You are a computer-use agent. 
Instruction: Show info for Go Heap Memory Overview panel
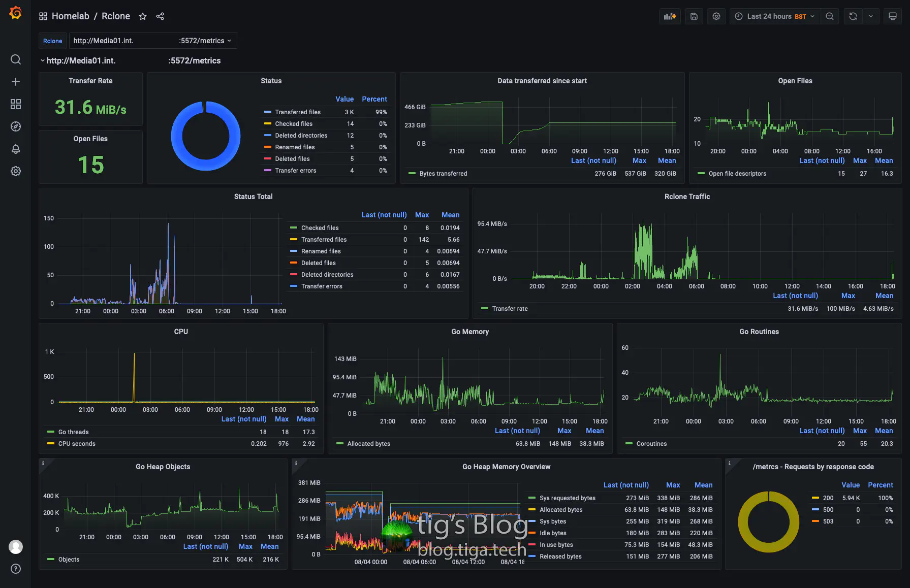click(296, 463)
